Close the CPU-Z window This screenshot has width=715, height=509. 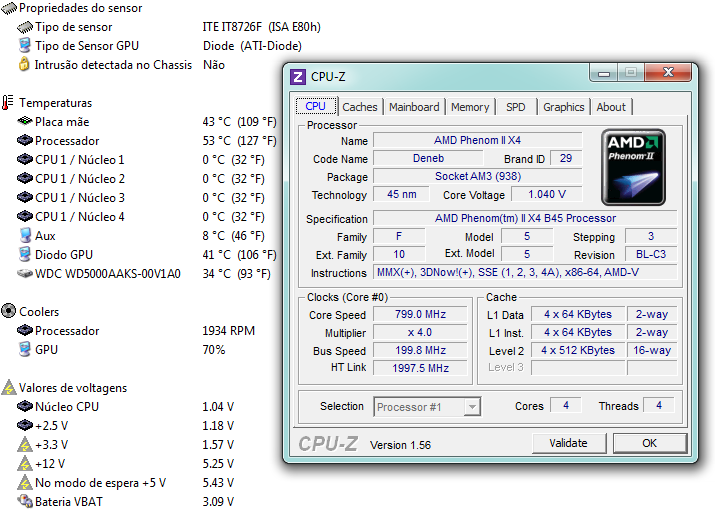coord(668,72)
